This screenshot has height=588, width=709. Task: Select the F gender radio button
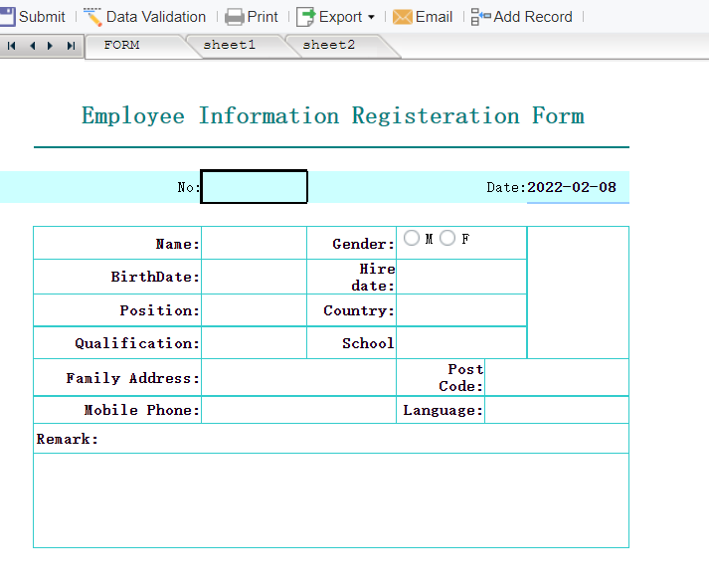click(447, 238)
